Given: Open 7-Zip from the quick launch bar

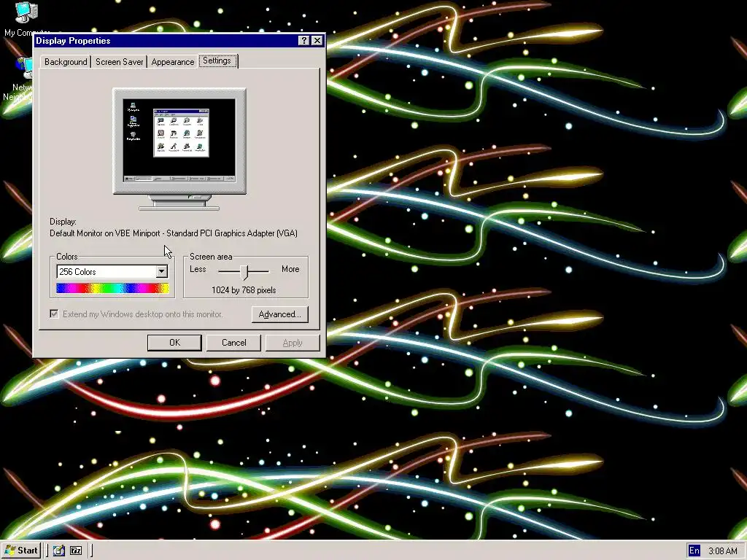Looking at the screenshot, I should click(x=76, y=551).
